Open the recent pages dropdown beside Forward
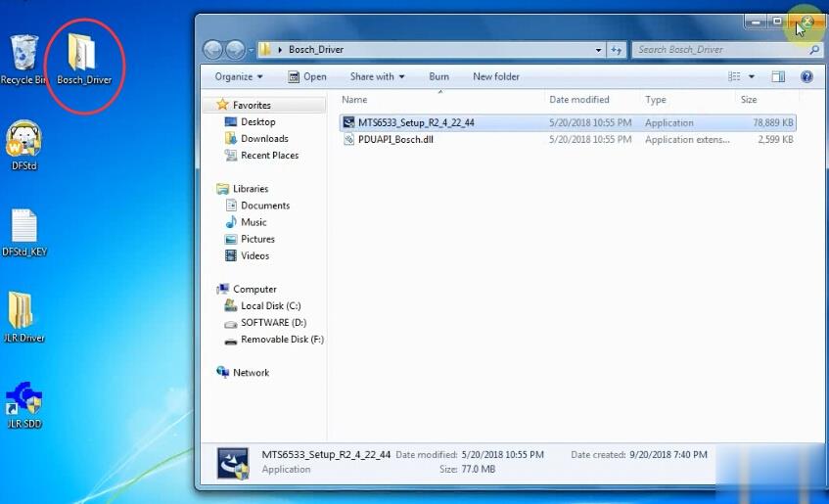The image size is (829, 504). (x=252, y=50)
